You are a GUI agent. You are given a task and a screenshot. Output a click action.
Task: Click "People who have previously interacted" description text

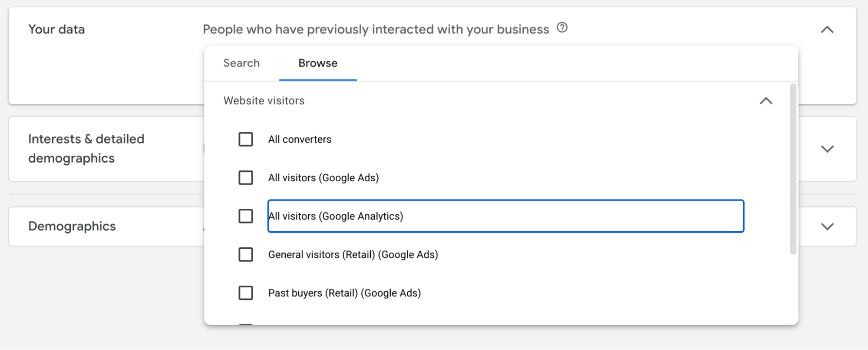click(375, 29)
